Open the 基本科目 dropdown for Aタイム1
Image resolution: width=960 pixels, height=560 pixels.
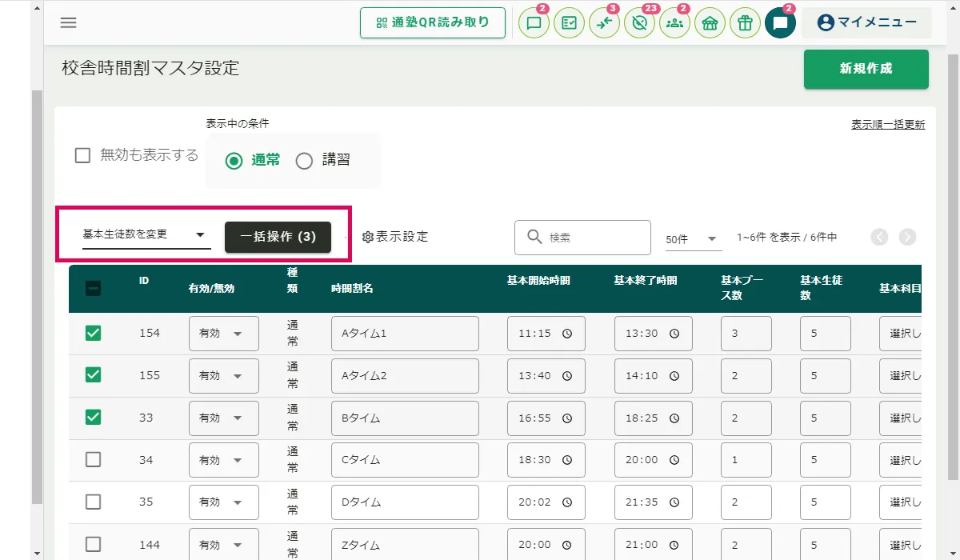pyautogui.click(x=901, y=334)
